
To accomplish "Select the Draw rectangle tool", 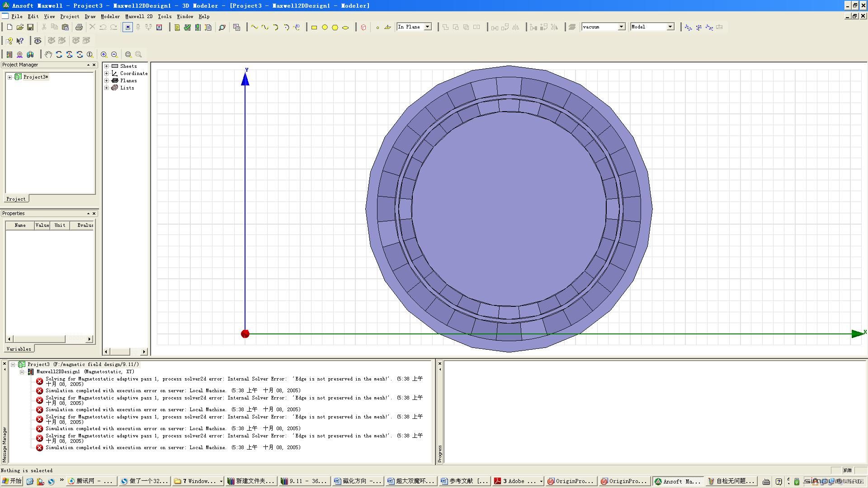I will point(314,27).
